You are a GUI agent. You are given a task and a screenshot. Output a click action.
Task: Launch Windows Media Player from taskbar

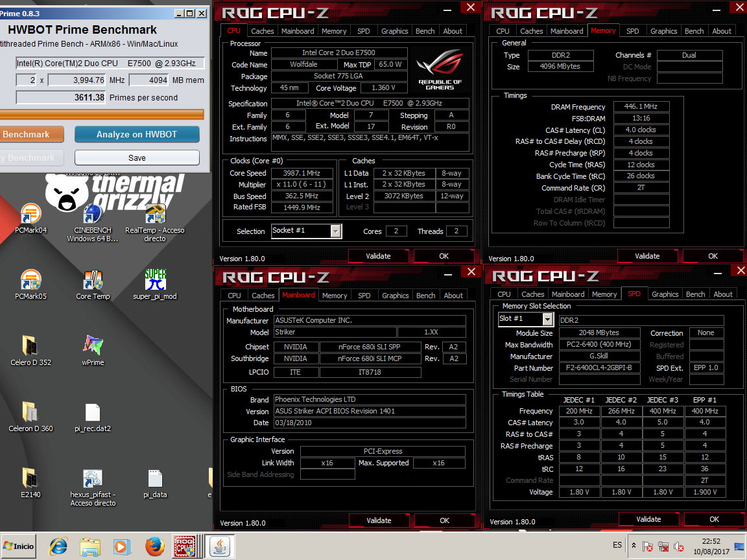(121, 546)
